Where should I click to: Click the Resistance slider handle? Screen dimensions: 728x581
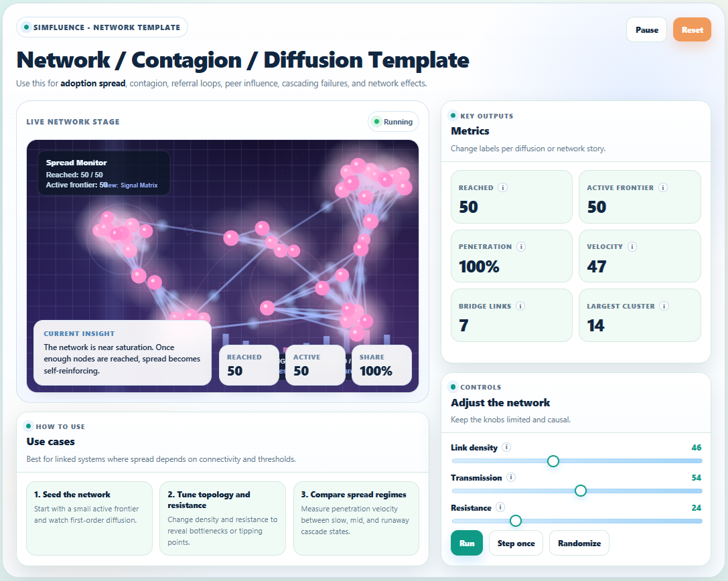[516, 521]
